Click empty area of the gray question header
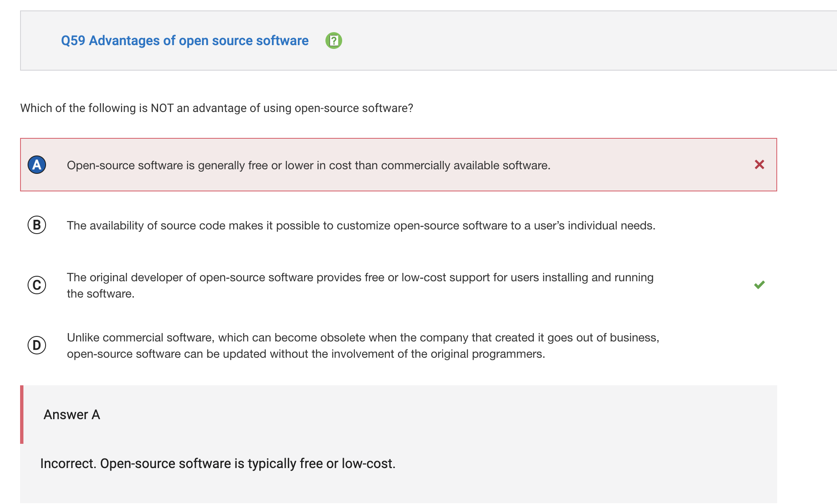The height and width of the screenshot is (504, 837). tap(586, 41)
